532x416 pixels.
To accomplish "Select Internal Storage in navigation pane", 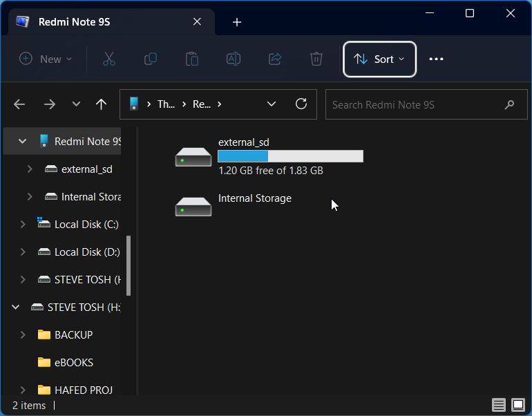I will coord(91,197).
